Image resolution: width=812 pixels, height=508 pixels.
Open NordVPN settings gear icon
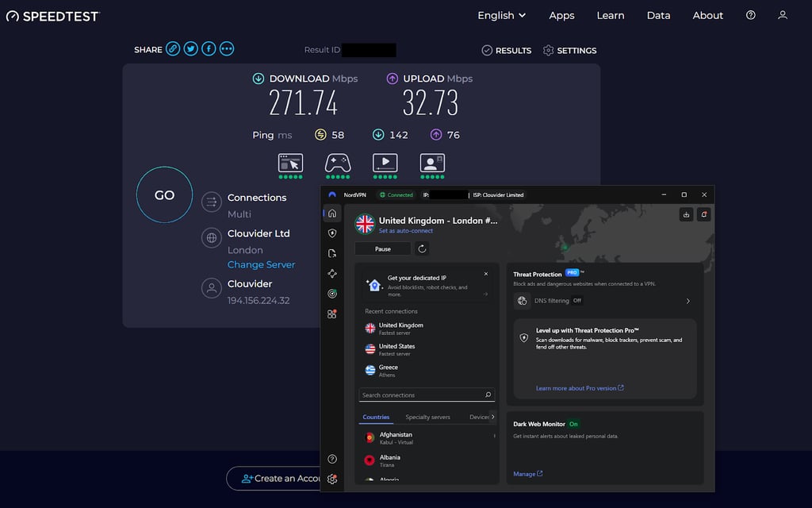coord(332,479)
